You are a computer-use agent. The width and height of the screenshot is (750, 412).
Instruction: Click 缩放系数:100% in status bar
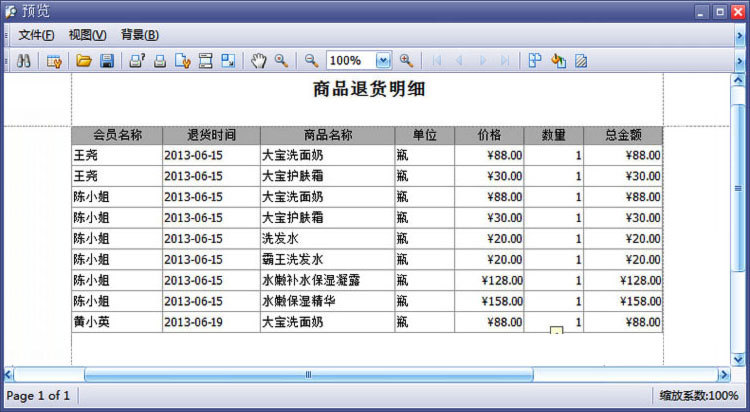click(699, 396)
